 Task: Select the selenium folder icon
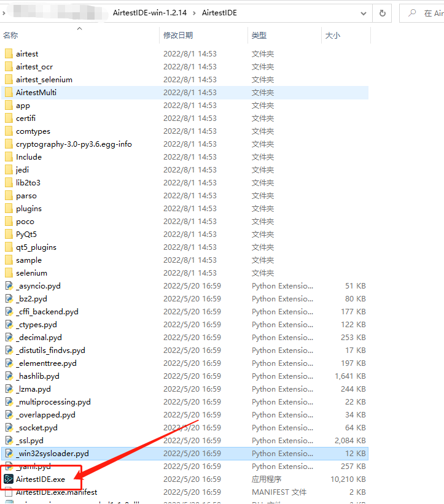coord(9,273)
